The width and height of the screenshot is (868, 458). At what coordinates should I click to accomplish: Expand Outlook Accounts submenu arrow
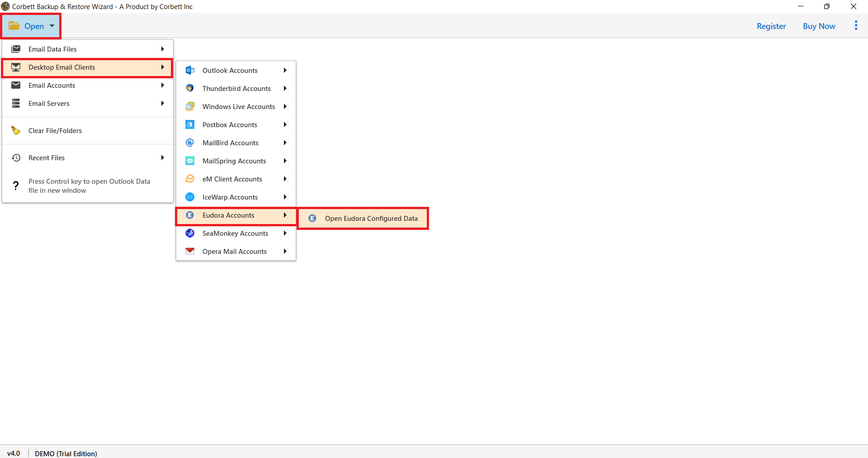285,70
